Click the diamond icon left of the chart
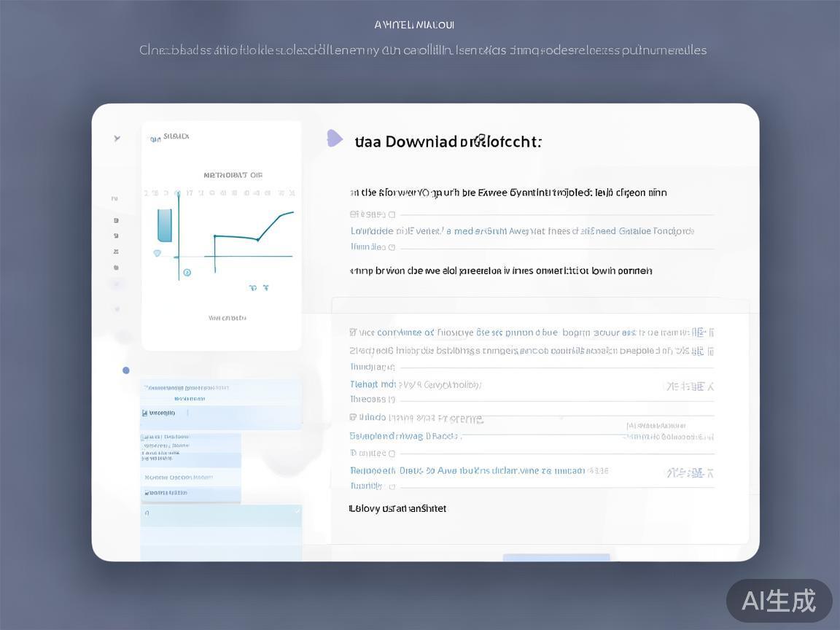 (157, 253)
